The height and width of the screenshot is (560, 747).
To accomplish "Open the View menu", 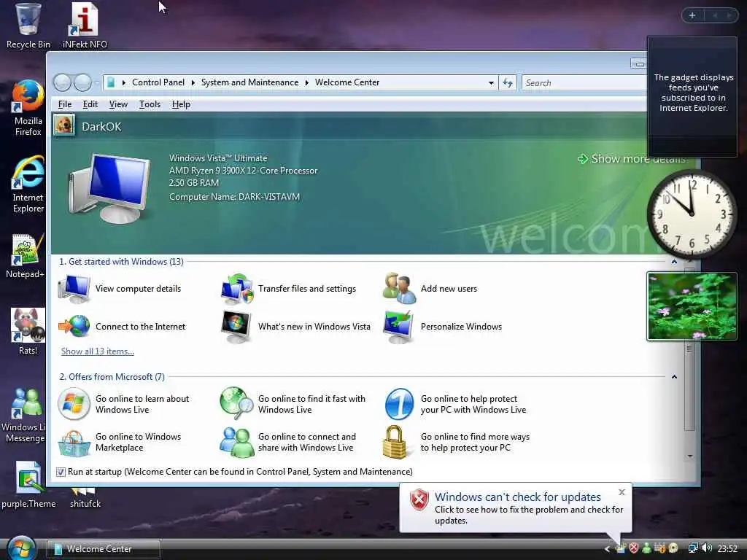I will pyautogui.click(x=118, y=104).
